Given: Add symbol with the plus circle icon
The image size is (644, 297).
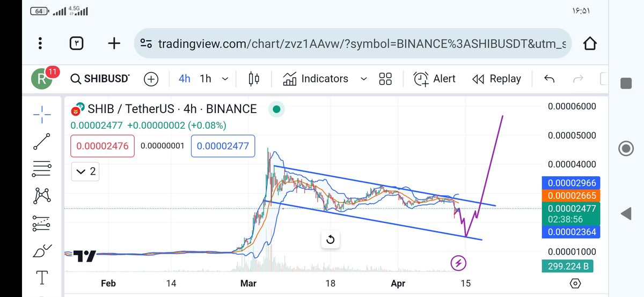Looking at the screenshot, I should 151,79.
